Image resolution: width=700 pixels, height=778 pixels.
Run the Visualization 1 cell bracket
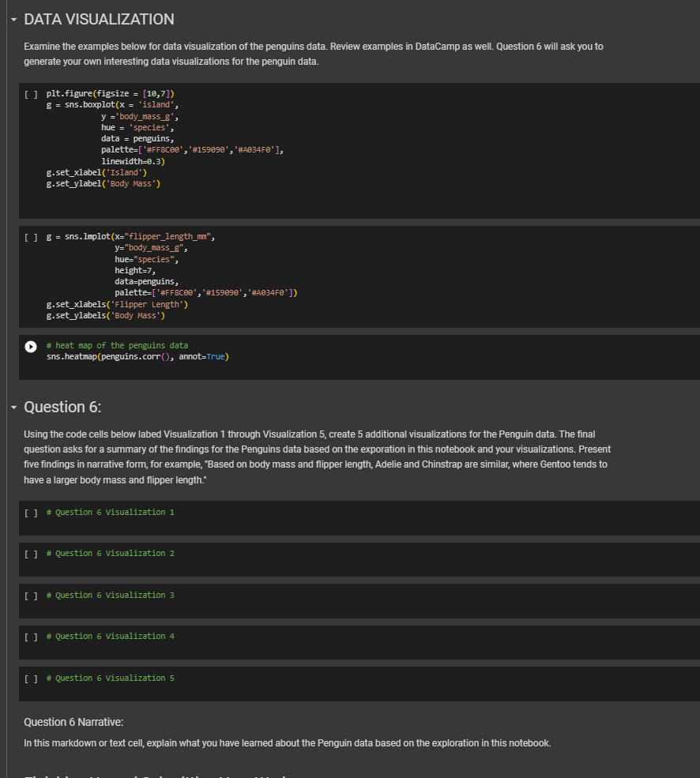point(31,513)
